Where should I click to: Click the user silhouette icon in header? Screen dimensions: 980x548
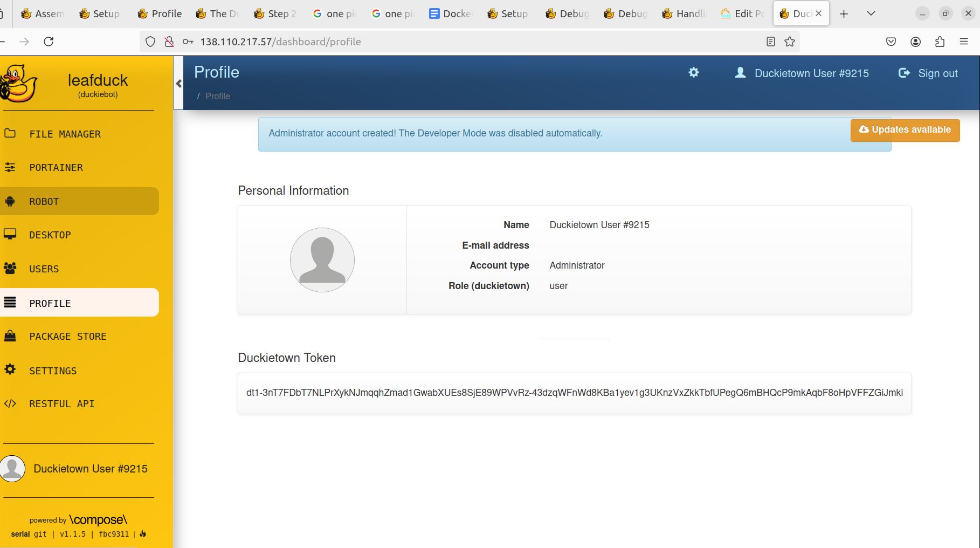pos(741,72)
